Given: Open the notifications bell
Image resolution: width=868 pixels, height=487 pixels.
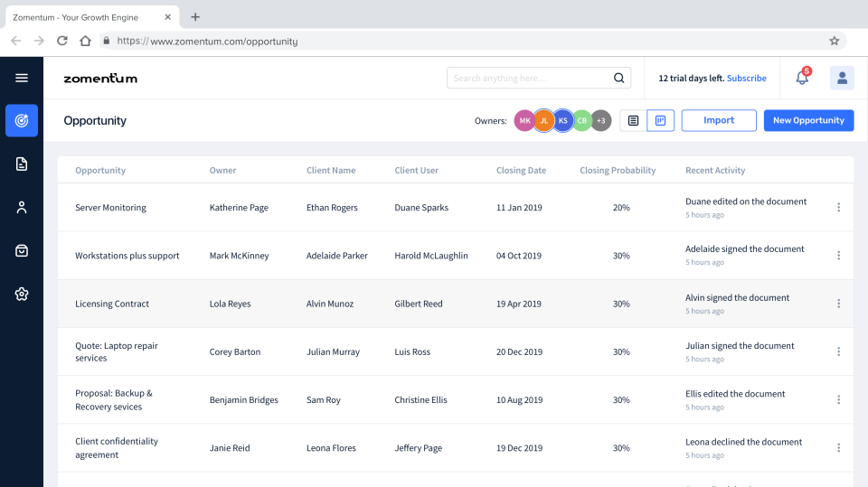Looking at the screenshot, I should [802, 79].
